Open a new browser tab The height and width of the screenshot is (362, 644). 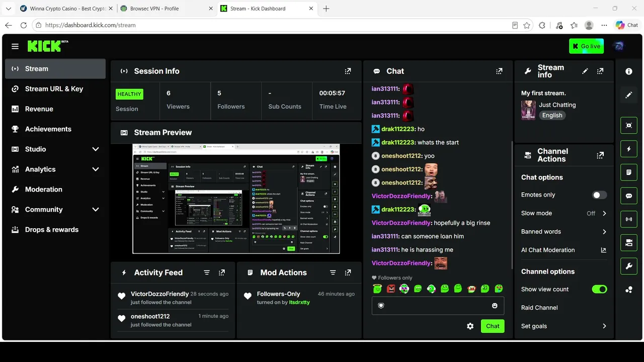326,9
